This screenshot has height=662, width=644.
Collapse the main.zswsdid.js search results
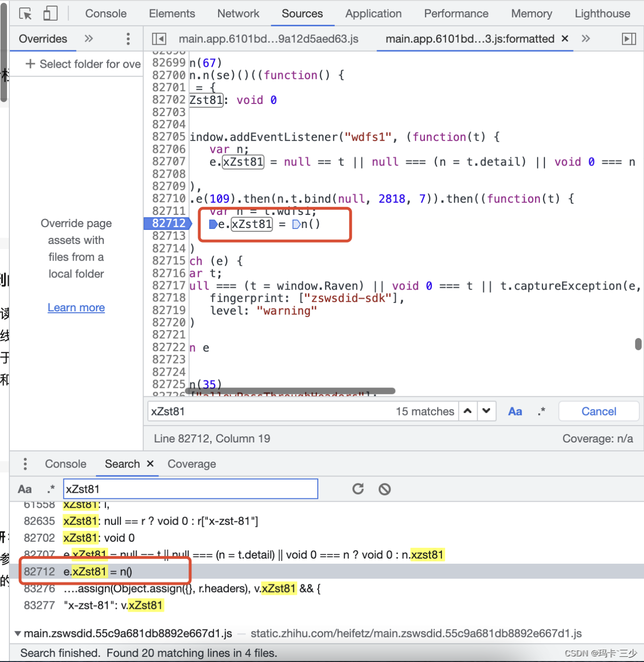17,633
